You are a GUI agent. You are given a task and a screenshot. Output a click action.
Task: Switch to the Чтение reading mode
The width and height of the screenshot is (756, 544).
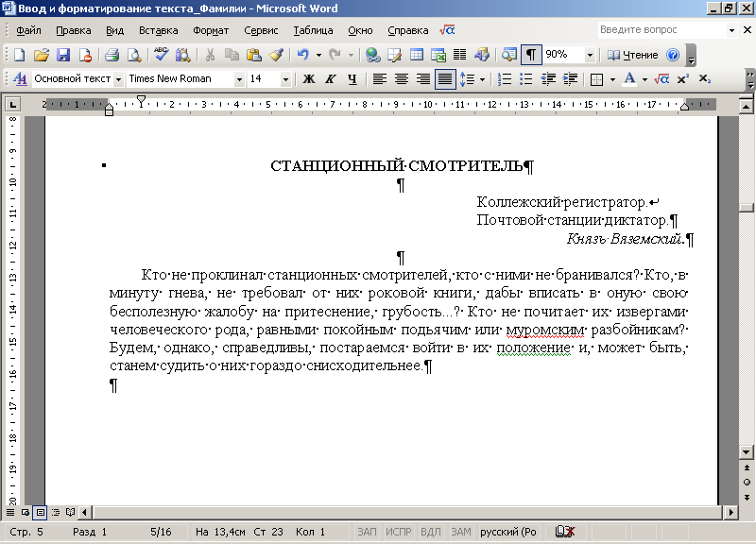(632, 55)
